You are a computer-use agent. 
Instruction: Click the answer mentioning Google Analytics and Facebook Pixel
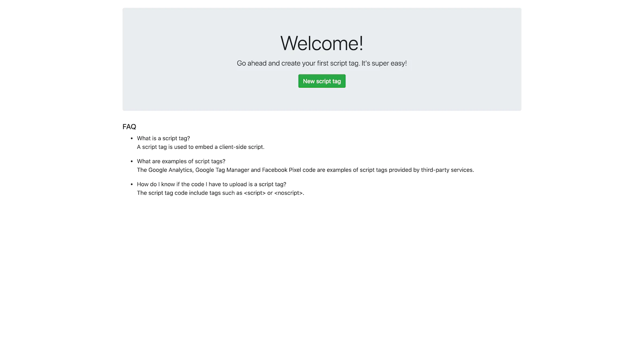[x=305, y=170]
